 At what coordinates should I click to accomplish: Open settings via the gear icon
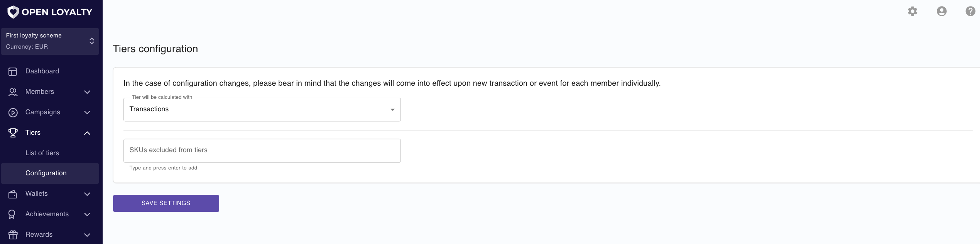912,11
